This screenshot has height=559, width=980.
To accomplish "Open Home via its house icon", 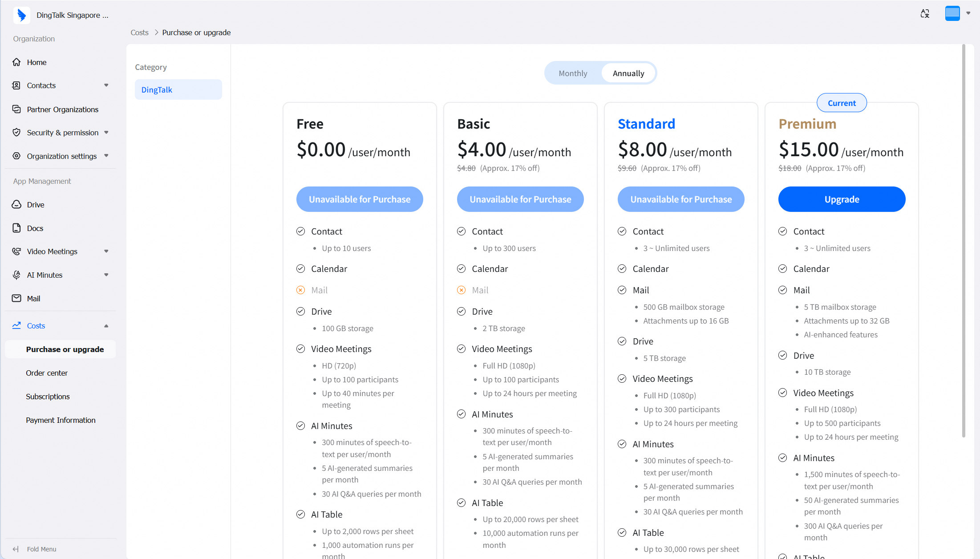I will (x=16, y=62).
